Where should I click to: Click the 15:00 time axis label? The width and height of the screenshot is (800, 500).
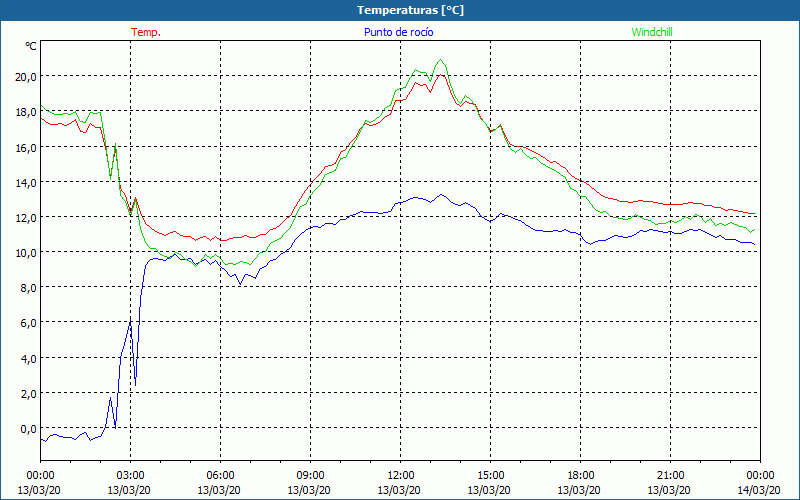tap(490, 476)
